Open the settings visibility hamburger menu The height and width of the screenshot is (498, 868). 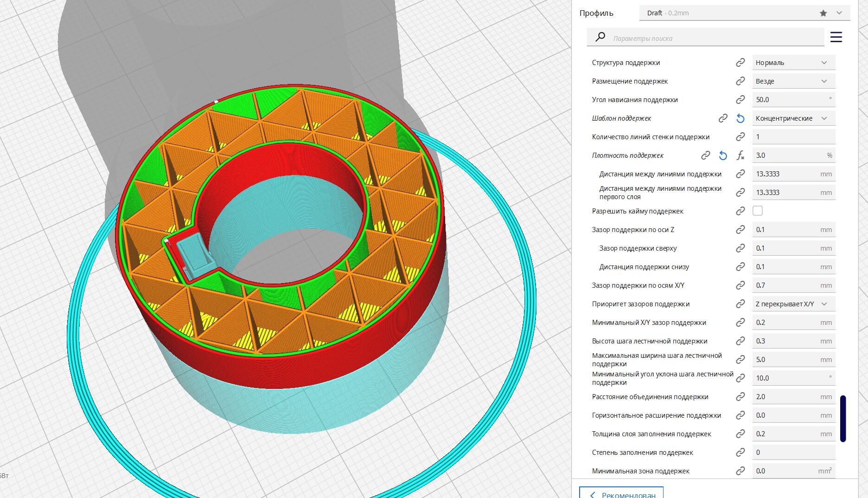point(836,37)
